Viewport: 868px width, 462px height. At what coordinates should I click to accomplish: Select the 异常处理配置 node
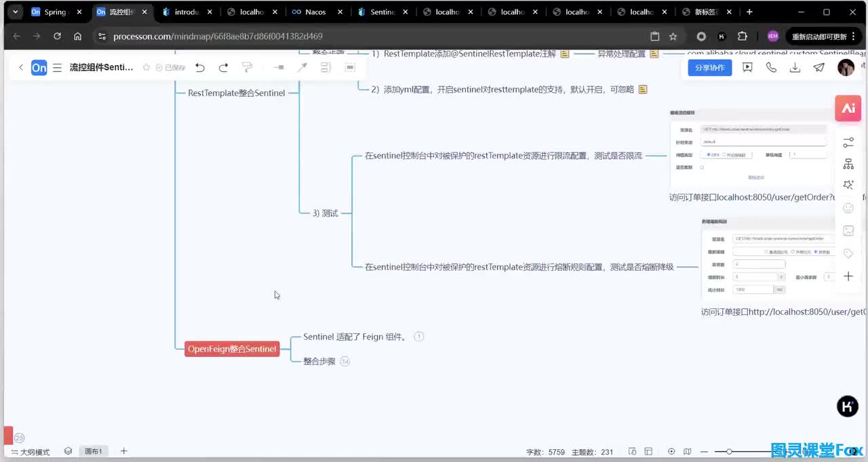point(621,54)
